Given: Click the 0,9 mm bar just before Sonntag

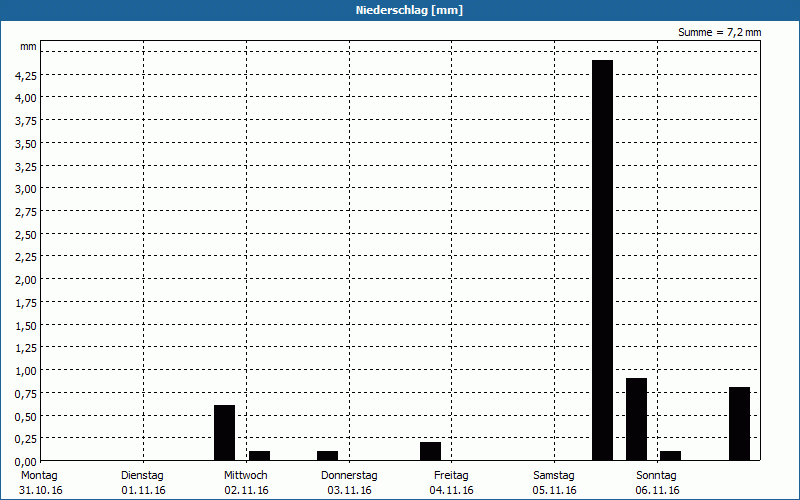Looking at the screenshot, I should (636, 419).
